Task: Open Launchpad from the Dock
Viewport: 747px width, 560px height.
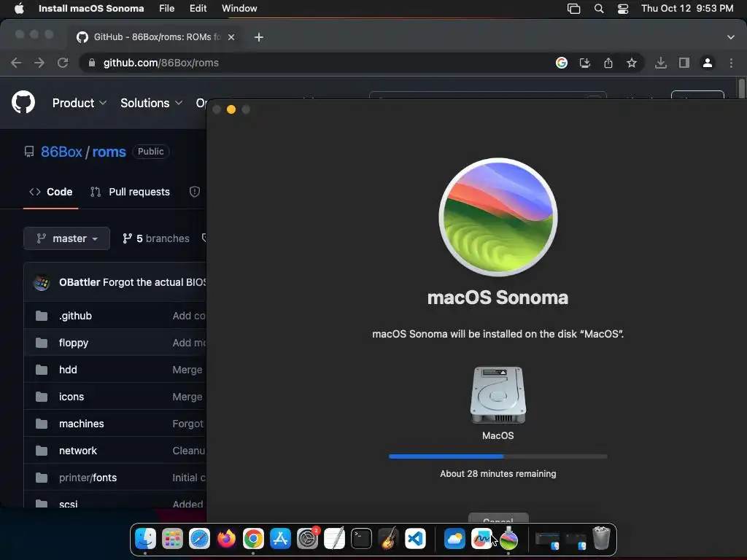Action: [x=172, y=539]
